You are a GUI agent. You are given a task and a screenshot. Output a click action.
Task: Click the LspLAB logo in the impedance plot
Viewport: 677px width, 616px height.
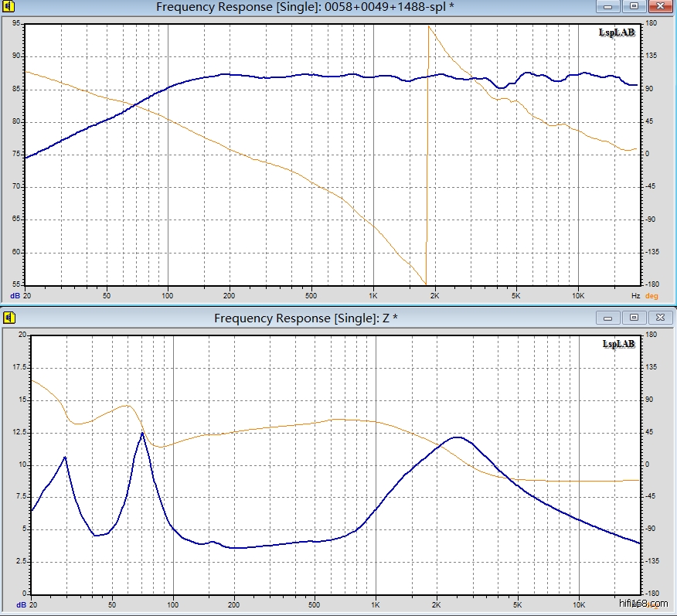coord(617,343)
